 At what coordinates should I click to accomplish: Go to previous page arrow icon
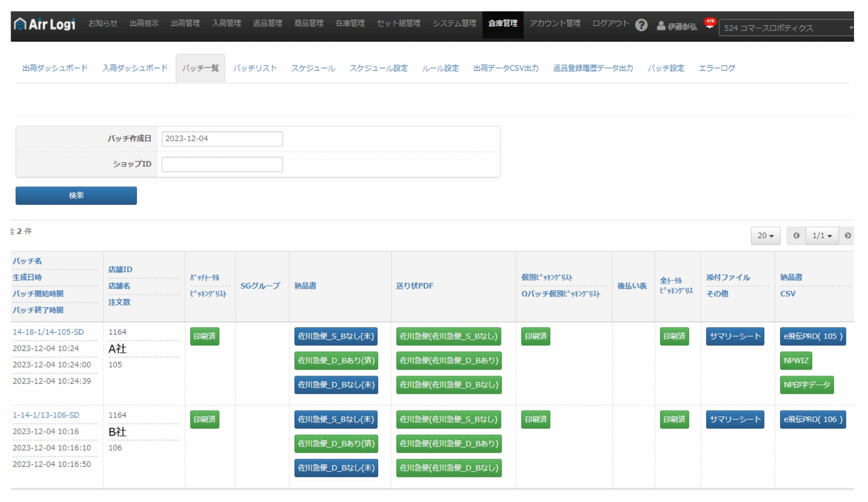click(796, 236)
